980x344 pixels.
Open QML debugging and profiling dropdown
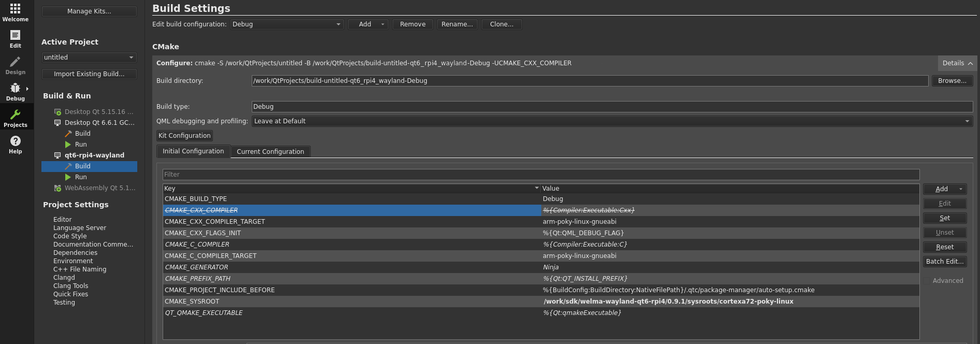coord(612,121)
